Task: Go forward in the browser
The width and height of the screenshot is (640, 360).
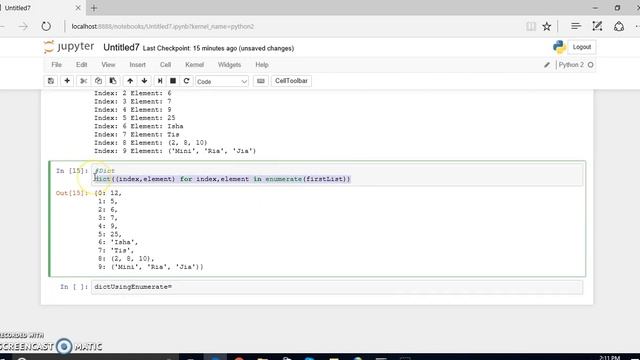Action: coord(23,27)
